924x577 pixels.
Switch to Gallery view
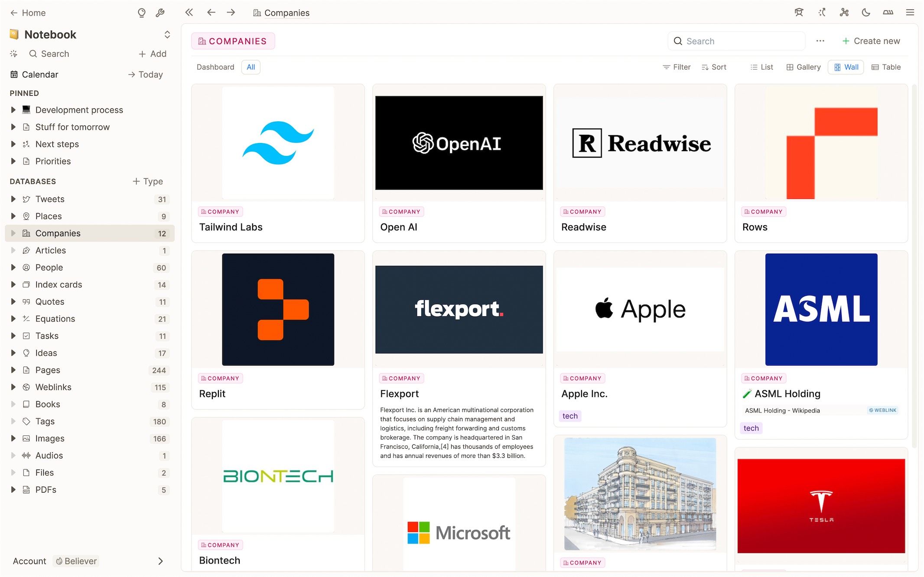pyautogui.click(x=804, y=67)
